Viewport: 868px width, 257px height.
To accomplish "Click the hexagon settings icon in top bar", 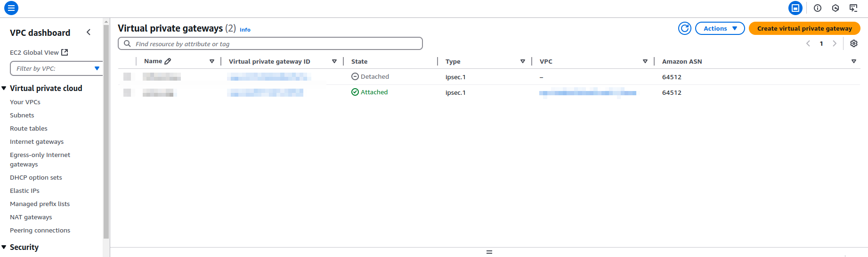I will 836,8.
